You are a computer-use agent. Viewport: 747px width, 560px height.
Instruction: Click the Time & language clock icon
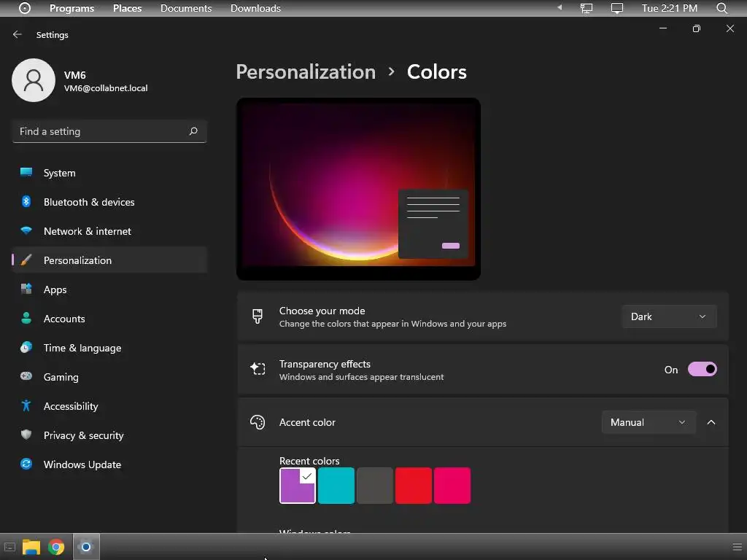(x=26, y=347)
